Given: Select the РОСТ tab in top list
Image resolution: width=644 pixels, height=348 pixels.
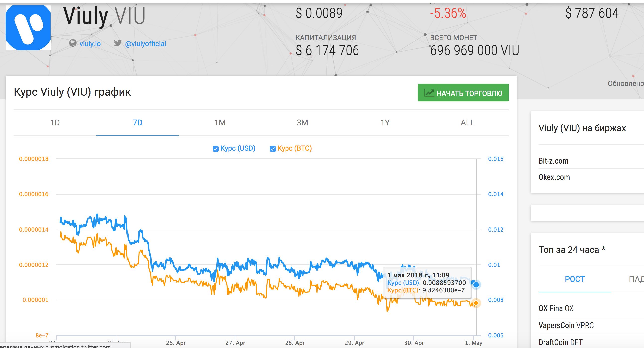Looking at the screenshot, I should [x=574, y=279].
